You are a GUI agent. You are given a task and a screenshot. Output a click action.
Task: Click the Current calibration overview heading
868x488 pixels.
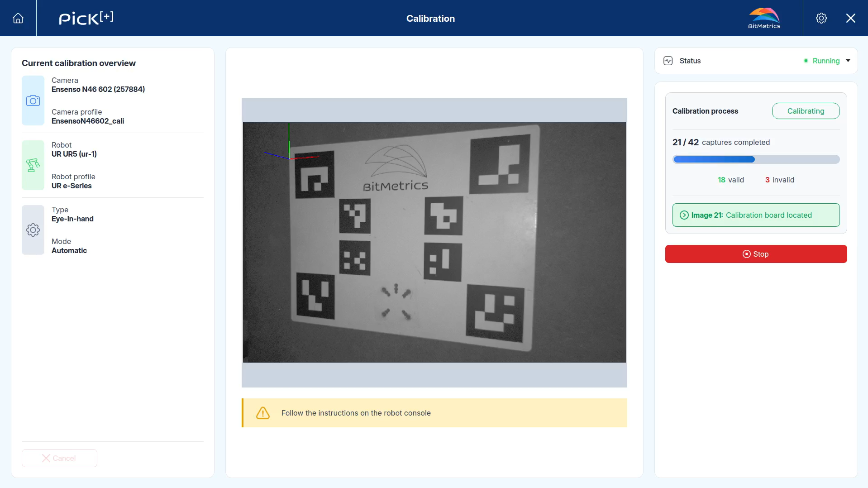79,63
